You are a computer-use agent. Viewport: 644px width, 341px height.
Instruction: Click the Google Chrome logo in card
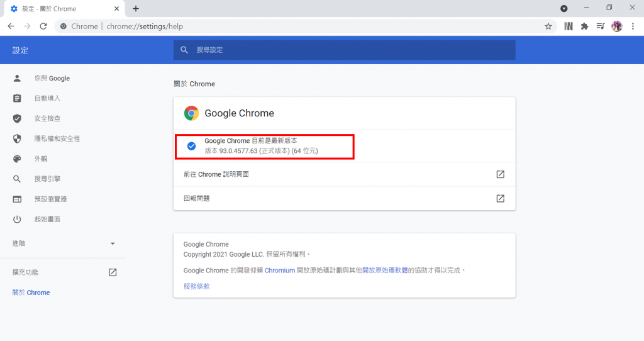pos(191,113)
